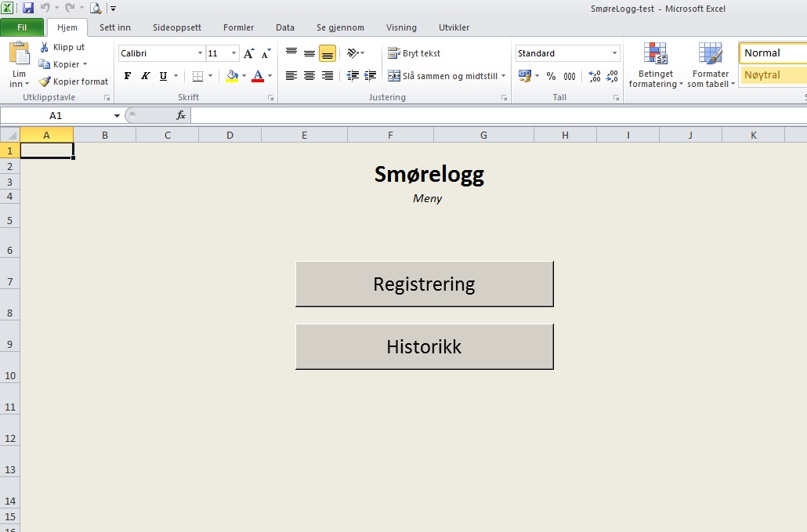Image resolution: width=807 pixels, height=532 pixels.
Task: Toggle Bryt tekst wrap text
Action: pyautogui.click(x=414, y=53)
